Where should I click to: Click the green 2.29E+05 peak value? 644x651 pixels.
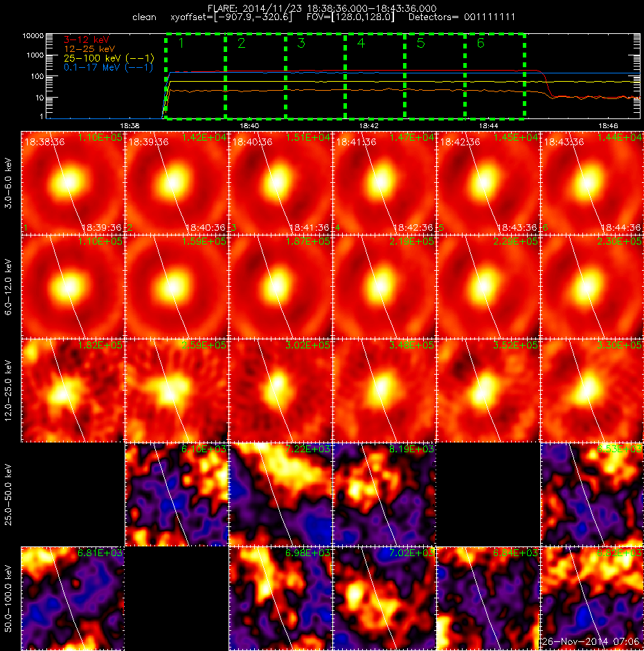point(515,241)
